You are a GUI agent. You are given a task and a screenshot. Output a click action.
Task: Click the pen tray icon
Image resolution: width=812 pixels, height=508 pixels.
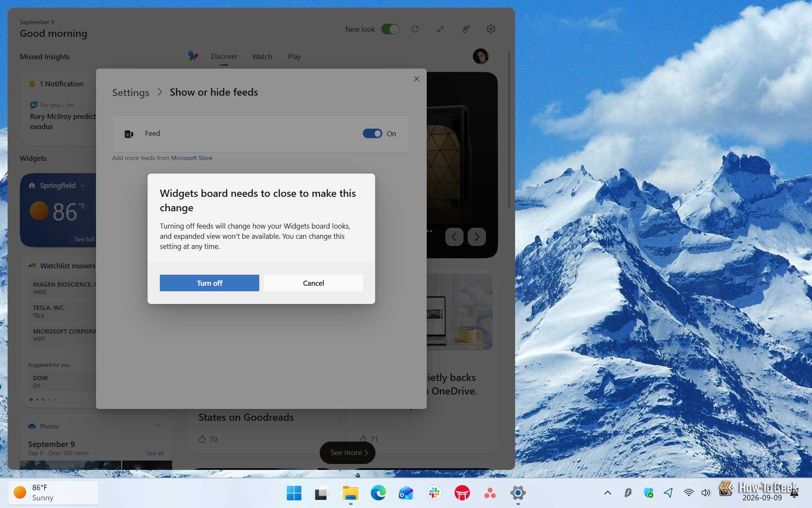pyautogui.click(x=628, y=492)
